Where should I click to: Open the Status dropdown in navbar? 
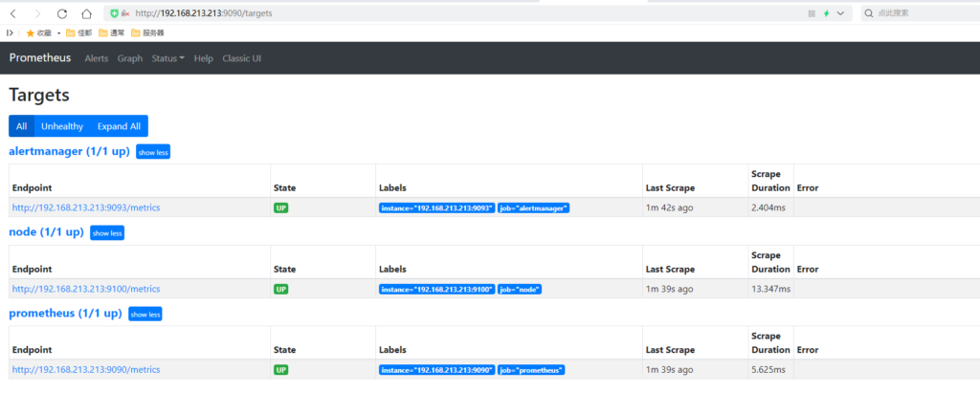tap(167, 58)
